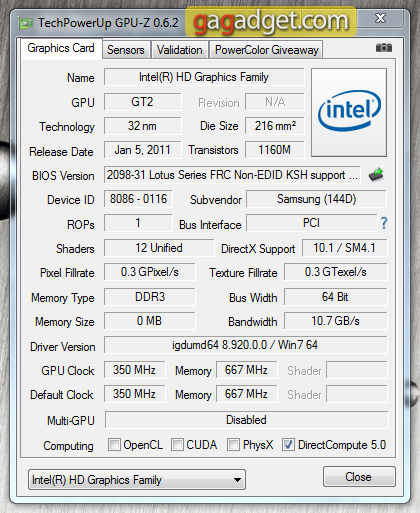
Task: Toggle the CUDA checkbox
Action: [177, 445]
